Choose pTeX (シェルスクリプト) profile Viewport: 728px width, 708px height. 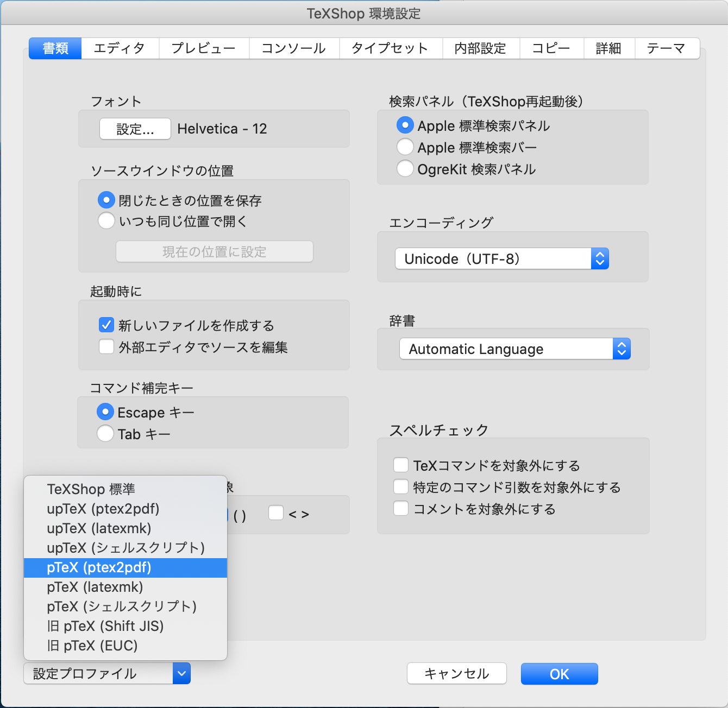125,606
